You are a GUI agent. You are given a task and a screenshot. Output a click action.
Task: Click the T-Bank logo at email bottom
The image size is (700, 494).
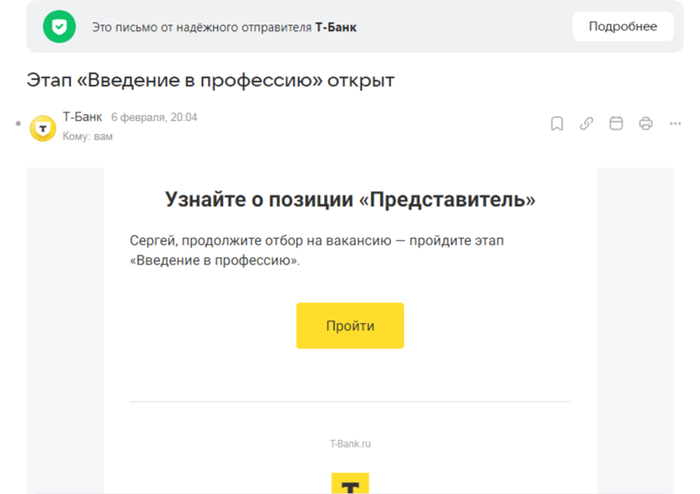350,482
